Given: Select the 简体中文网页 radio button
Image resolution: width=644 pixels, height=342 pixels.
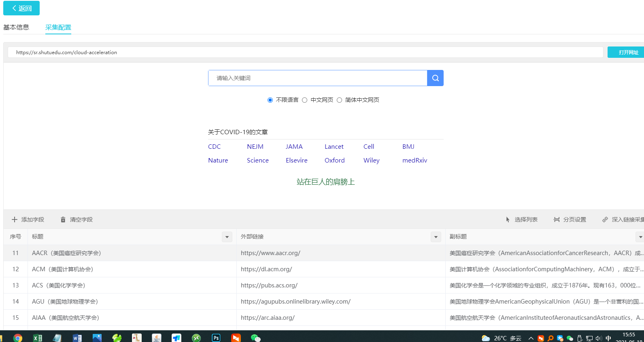Looking at the screenshot, I should pyautogui.click(x=339, y=100).
